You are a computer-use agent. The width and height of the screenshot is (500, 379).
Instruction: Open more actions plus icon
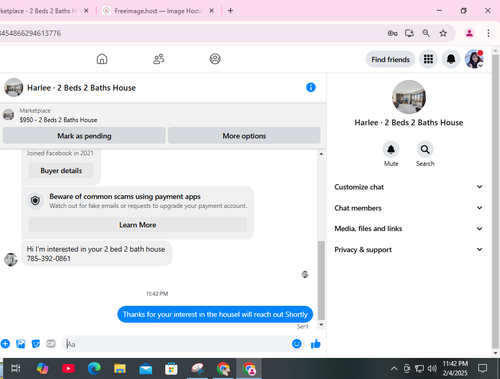coord(5,344)
